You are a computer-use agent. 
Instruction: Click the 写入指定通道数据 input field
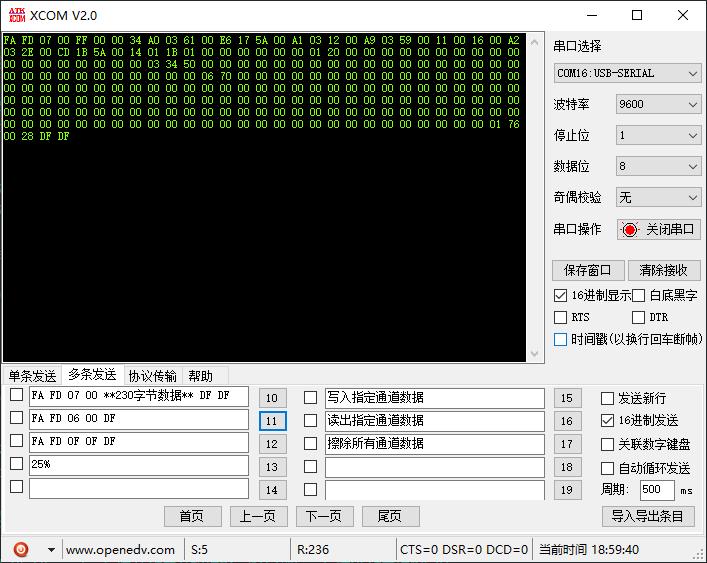[x=435, y=398]
